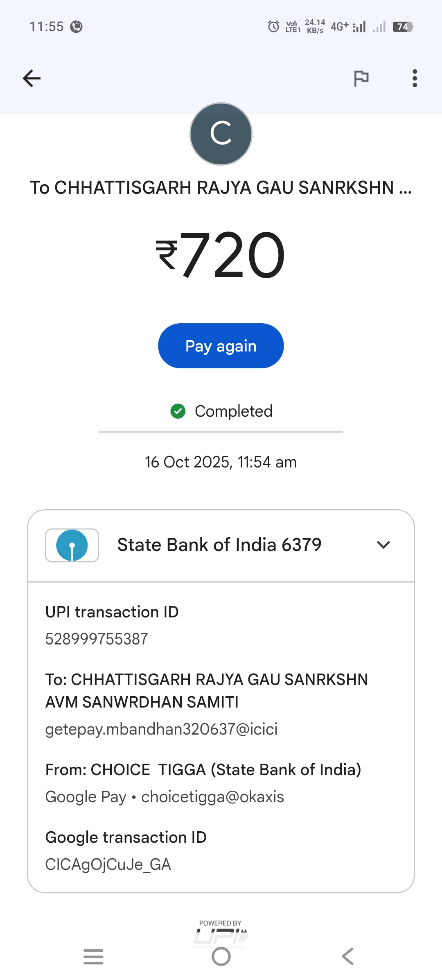Screen dimensions: 442x980
Task: Tap the Google transaction ID value
Action: [108, 864]
